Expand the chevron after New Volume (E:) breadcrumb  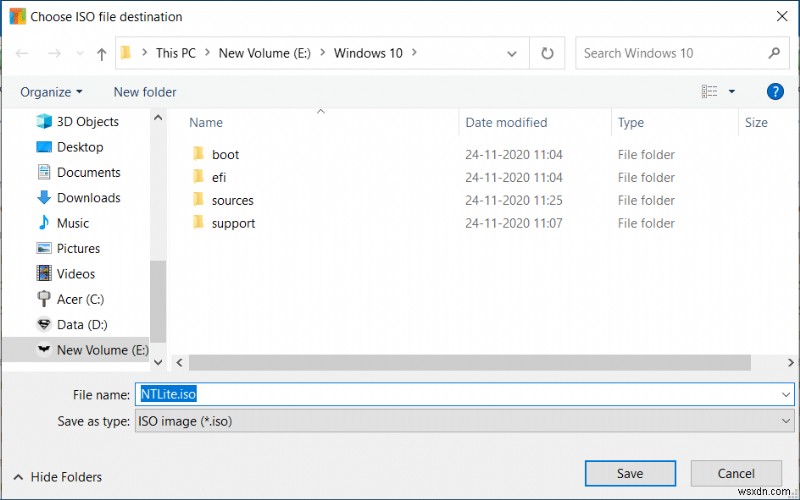pyautogui.click(x=322, y=53)
